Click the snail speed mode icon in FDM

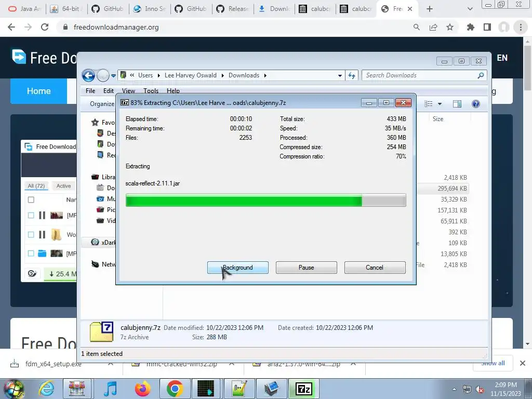32,273
